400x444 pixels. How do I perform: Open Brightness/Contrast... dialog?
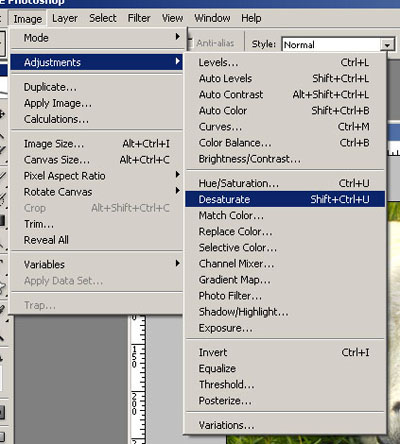pos(285,159)
